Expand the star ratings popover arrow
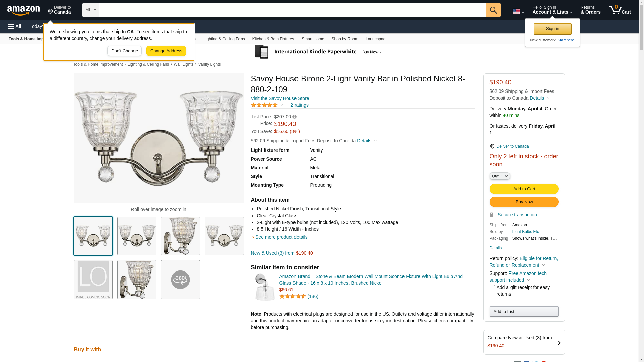 point(282,105)
